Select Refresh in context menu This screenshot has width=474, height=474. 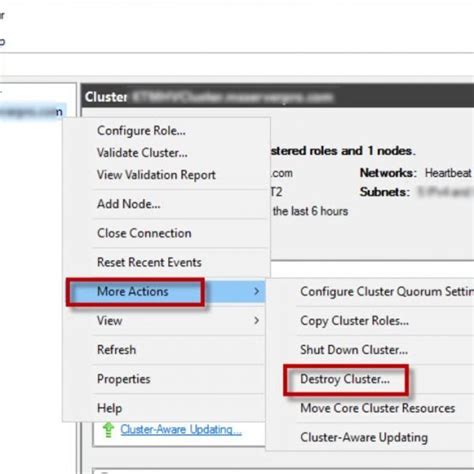coord(116,350)
